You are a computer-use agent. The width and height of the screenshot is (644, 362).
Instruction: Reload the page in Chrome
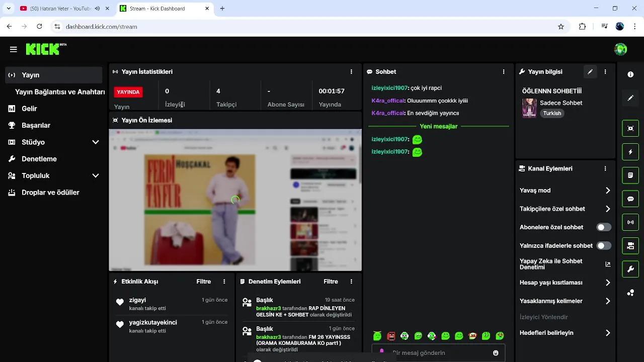click(39, 27)
